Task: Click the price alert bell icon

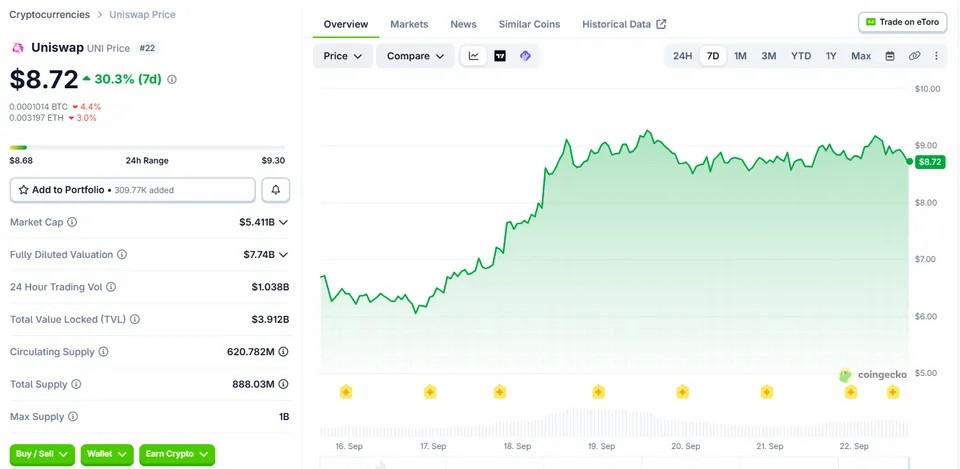Action: [276, 190]
